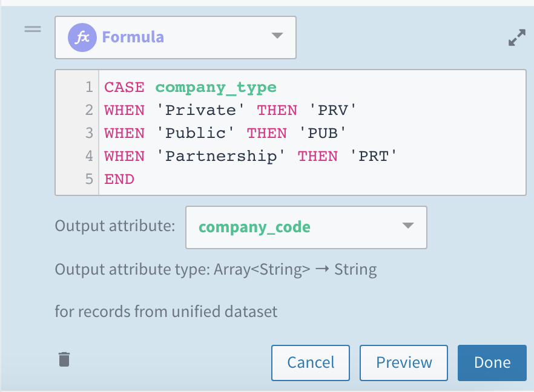Image resolution: width=534 pixels, height=392 pixels.
Task: Click the company_type attribute in the formula
Action: (x=216, y=88)
